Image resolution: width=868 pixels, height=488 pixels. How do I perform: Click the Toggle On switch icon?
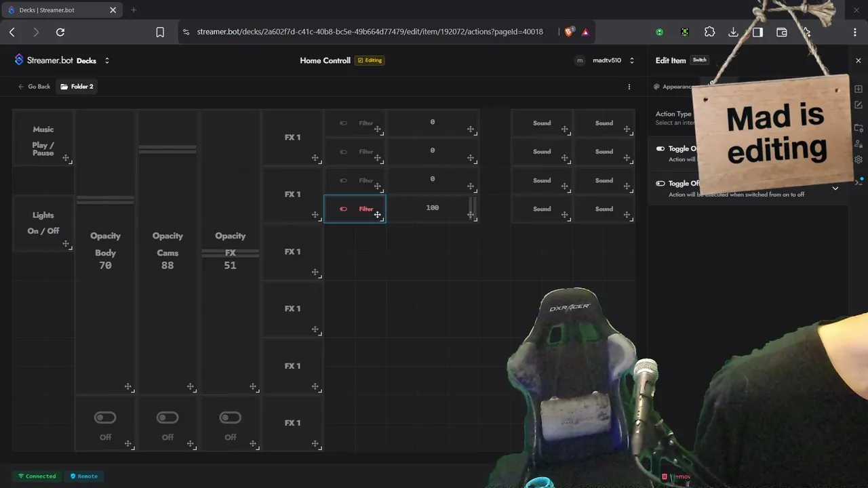click(x=660, y=148)
